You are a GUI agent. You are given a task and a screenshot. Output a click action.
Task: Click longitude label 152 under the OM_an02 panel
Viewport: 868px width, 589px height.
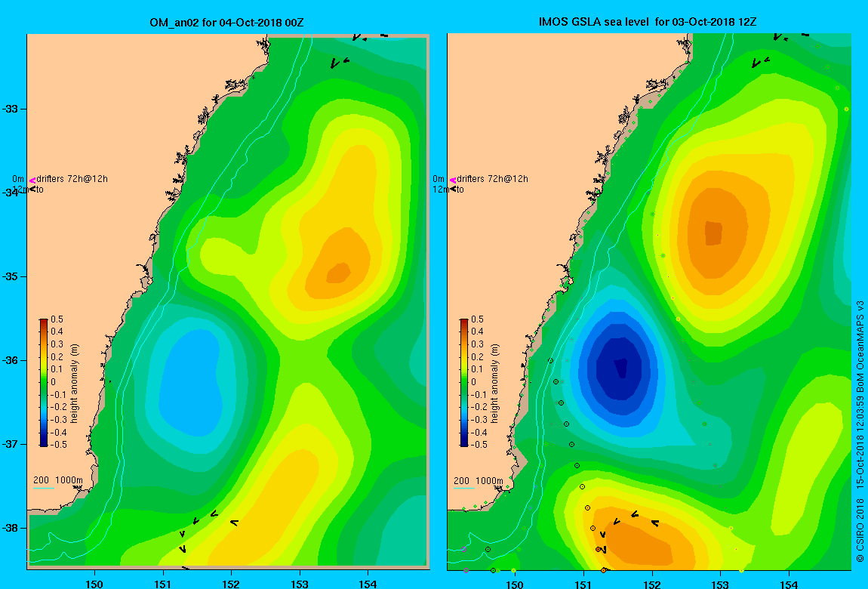tap(231, 584)
